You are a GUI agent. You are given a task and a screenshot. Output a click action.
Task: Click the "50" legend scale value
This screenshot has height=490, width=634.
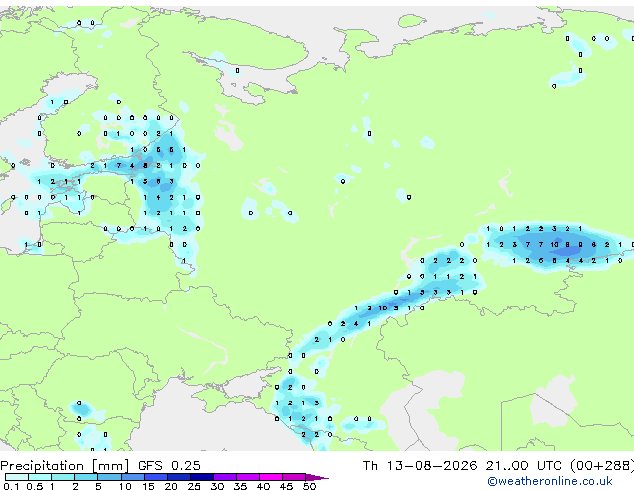point(309,486)
